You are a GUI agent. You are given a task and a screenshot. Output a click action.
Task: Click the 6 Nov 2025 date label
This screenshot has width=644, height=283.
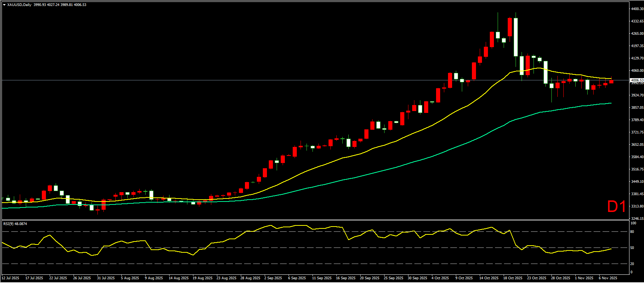[x=608, y=278]
